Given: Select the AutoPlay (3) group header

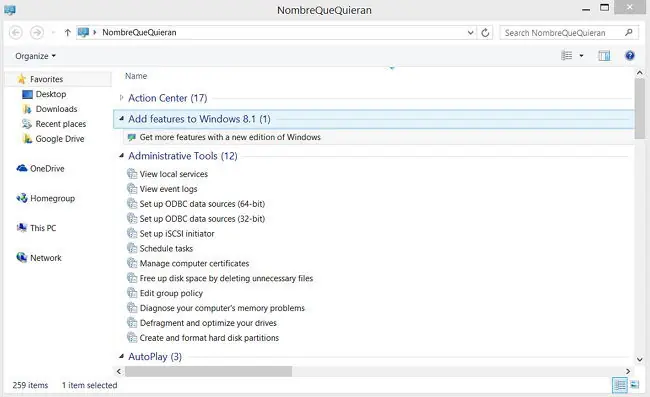Looking at the screenshot, I should tap(155, 357).
